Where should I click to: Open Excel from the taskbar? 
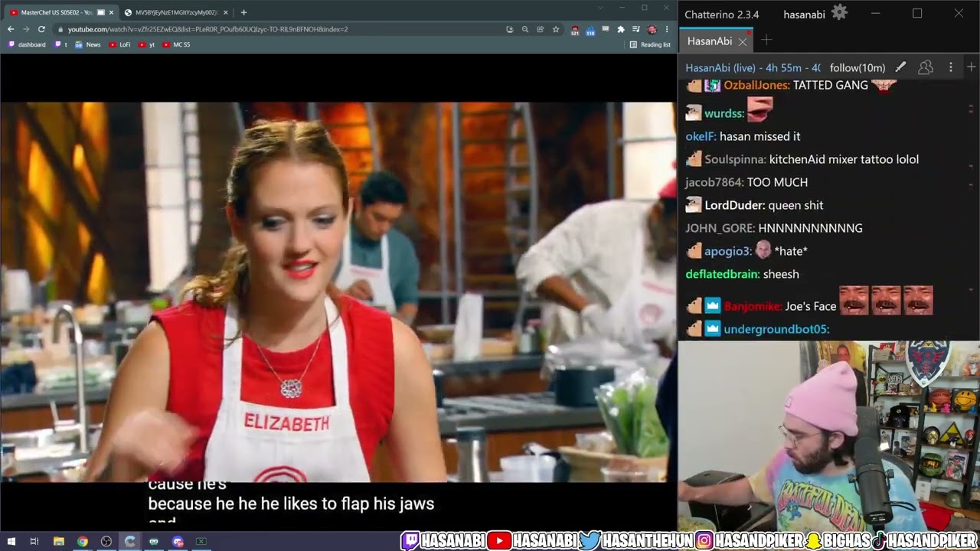pyautogui.click(x=201, y=541)
